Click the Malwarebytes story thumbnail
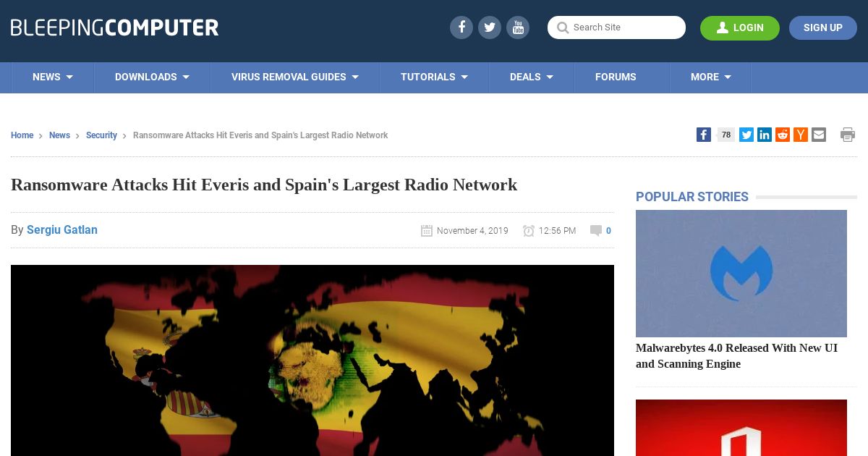868x456 pixels. coord(741,274)
